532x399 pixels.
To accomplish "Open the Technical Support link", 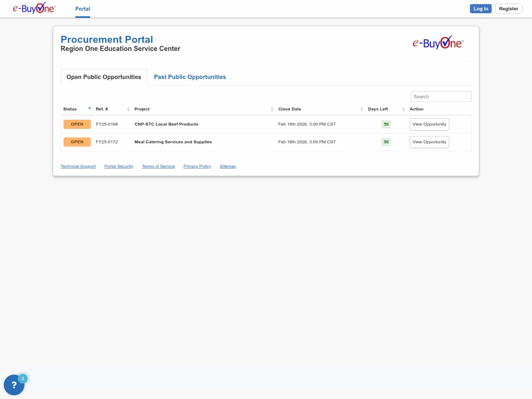I will [x=78, y=167].
